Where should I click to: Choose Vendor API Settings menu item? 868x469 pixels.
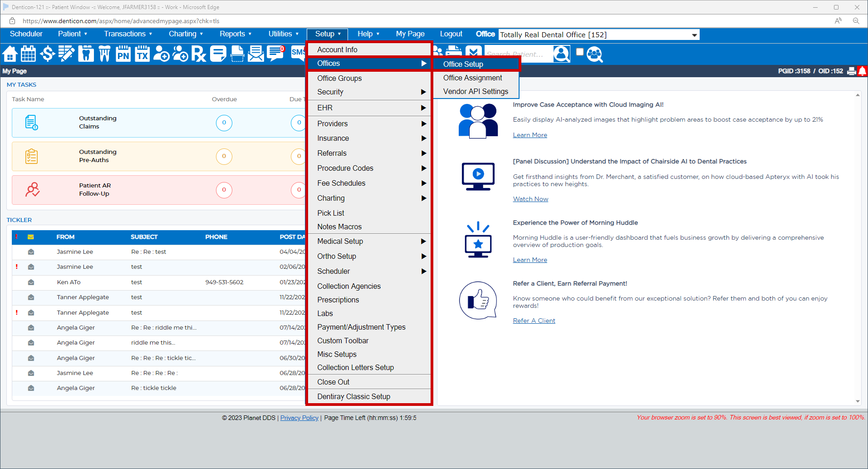click(x=475, y=92)
